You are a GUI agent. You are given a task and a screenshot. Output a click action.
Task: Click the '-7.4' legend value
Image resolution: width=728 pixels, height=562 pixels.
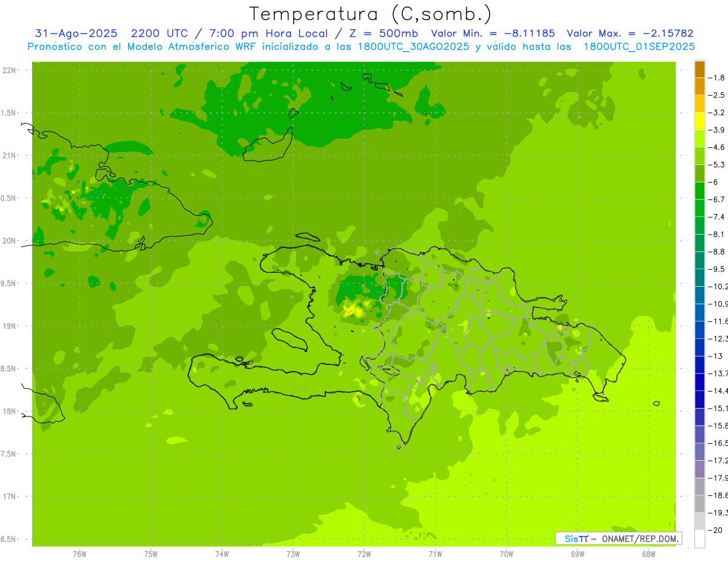[x=718, y=217]
